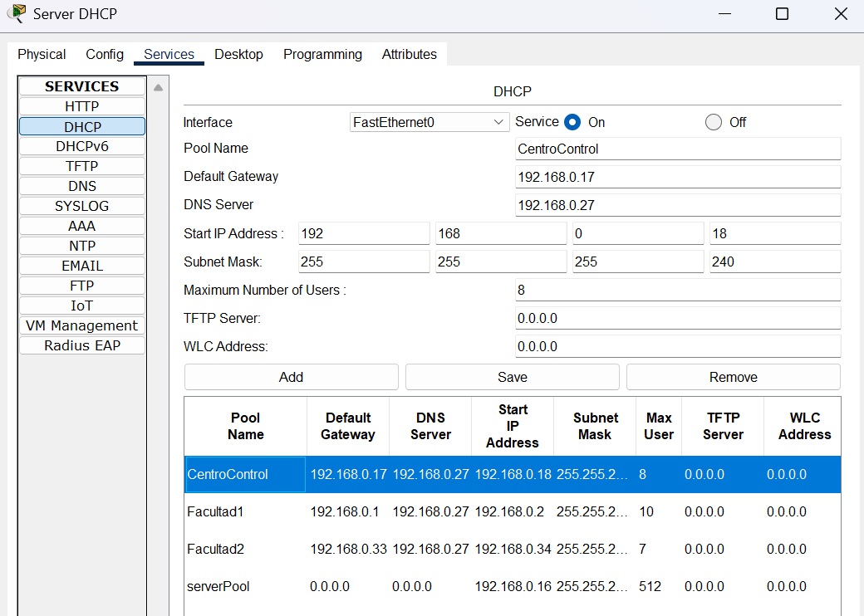Click the Default Gateway column header
The height and width of the screenshot is (616, 864).
tap(348, 426)
